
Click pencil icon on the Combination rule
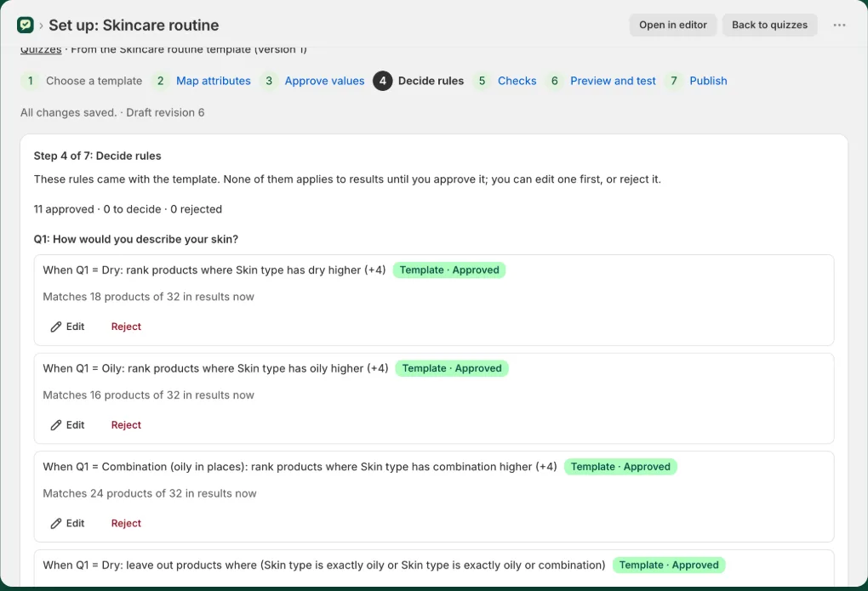(56, 524)
